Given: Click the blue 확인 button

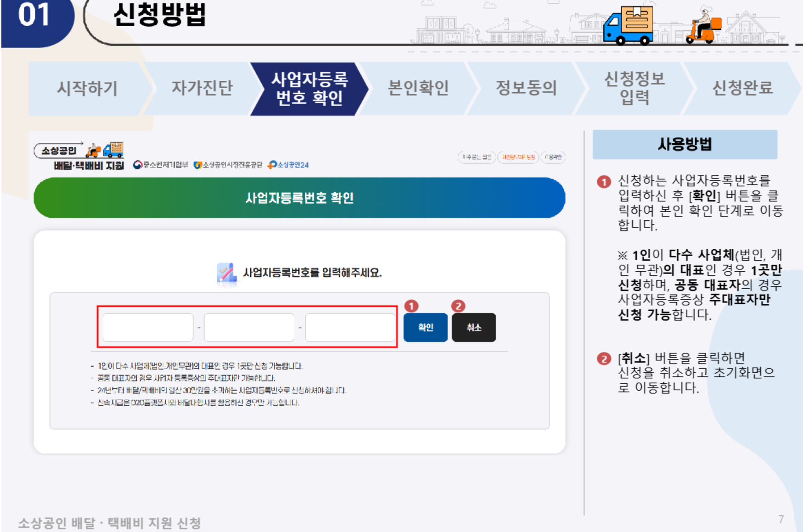Looking at the screenshot, I should point(425,327).
